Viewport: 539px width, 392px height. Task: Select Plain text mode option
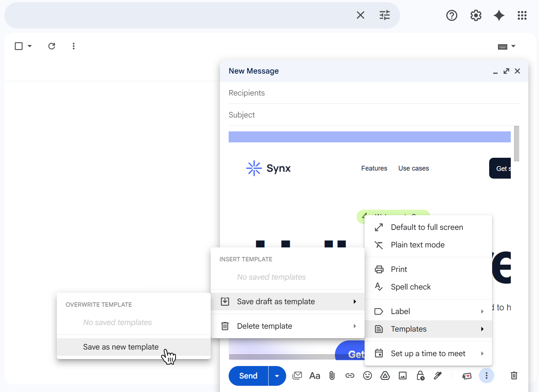pos(428,245)
